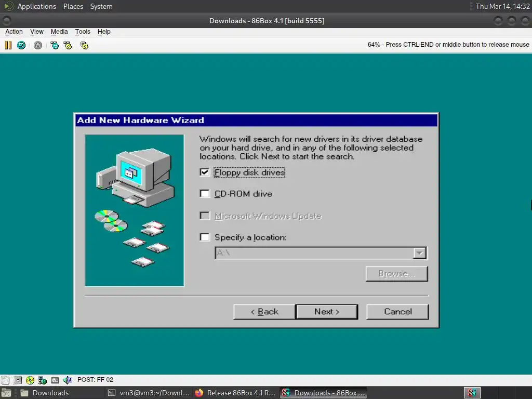Viewport: 532px width, 399px height.
Task: Click the Add New Hardware Wizard title bar
Action: point(256,121)
